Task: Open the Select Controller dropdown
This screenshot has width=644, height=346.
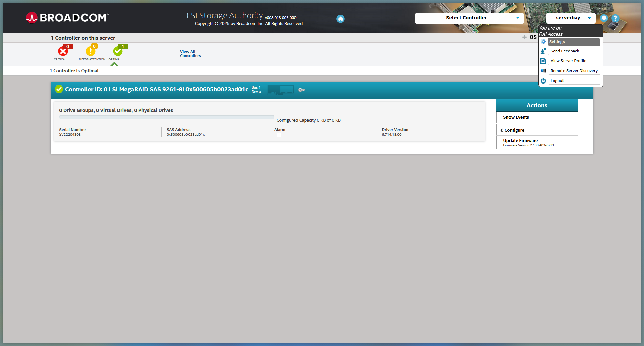Action: 469,18
